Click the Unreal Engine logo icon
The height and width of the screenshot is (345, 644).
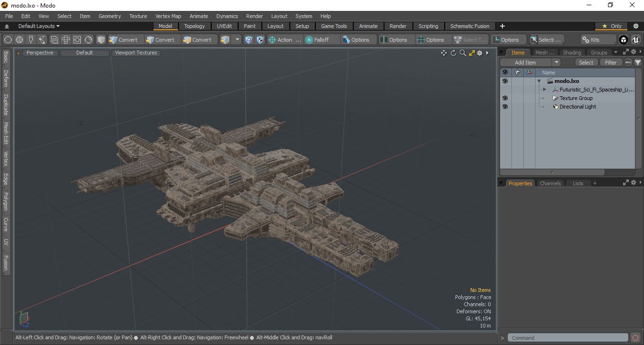[x=636, y=40]
